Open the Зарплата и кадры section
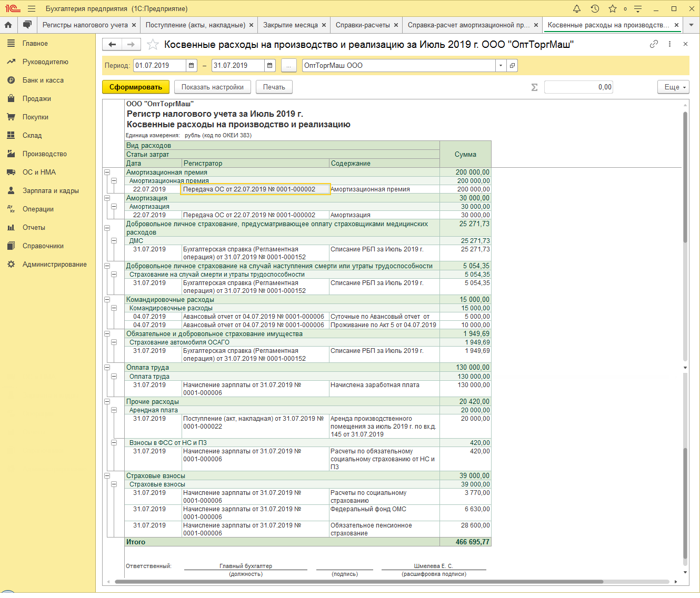 point(51,190)
